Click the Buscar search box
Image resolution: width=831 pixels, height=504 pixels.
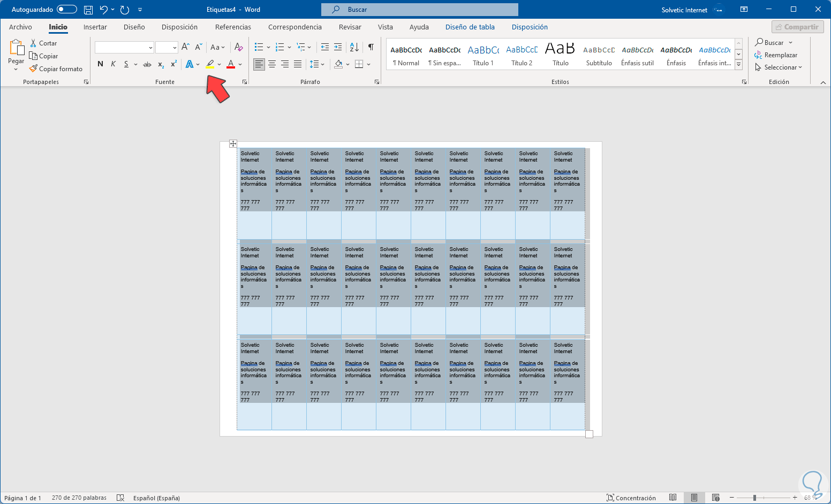tap(420, 10)
